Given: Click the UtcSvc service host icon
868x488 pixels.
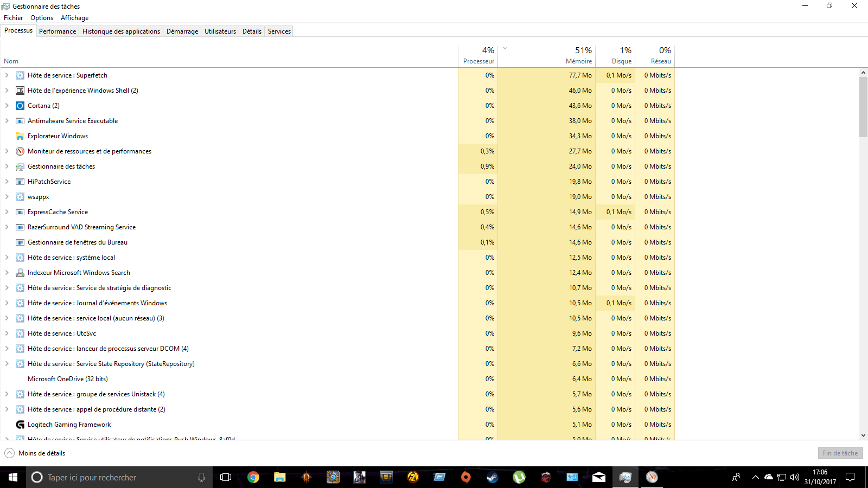Looking at the screenshot, I should click(x=20, y=333).
